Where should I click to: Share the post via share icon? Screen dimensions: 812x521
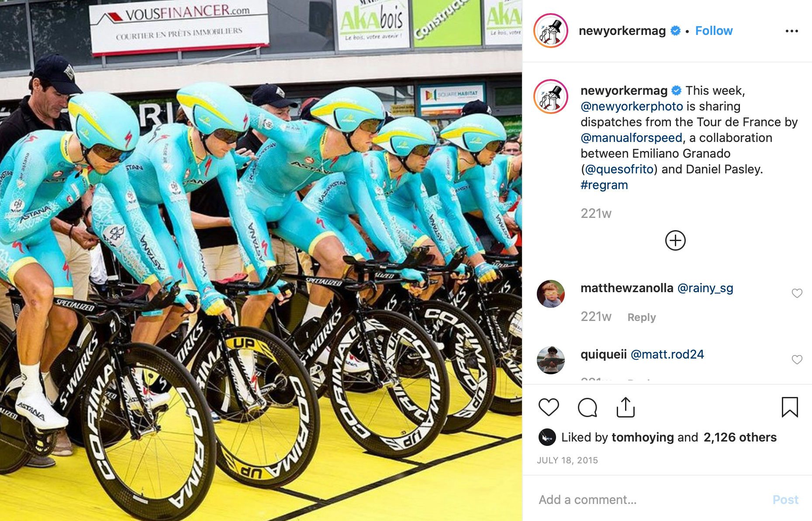point(625,407)
